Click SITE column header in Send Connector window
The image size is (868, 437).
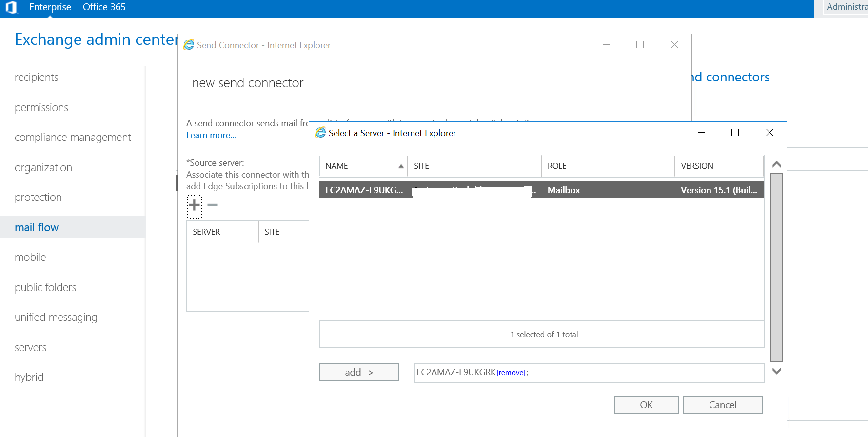[x=284, y=232]
